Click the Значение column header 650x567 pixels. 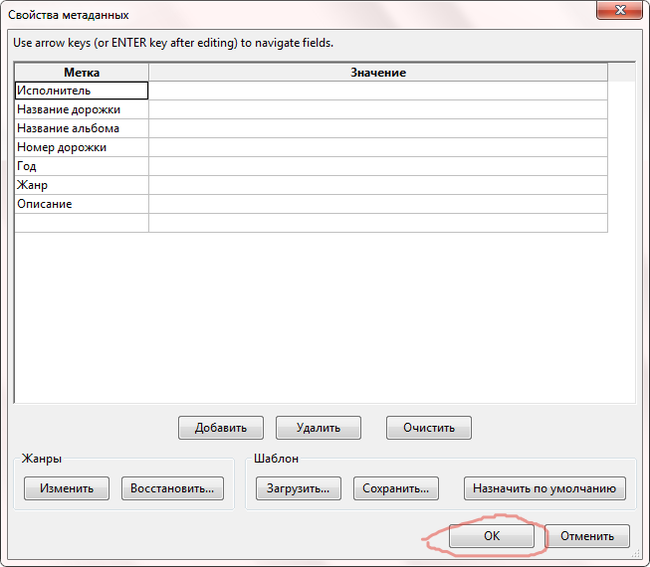pyautogui.click(x=378, y=73)
